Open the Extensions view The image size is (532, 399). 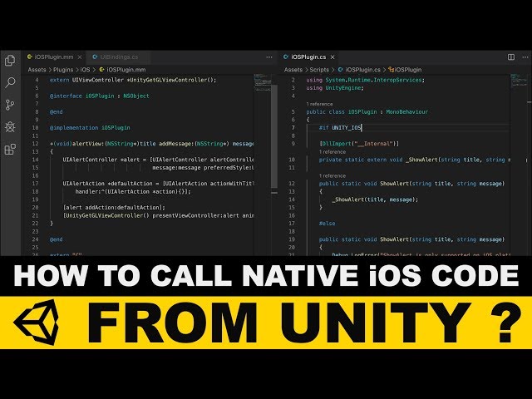[10, 150]
